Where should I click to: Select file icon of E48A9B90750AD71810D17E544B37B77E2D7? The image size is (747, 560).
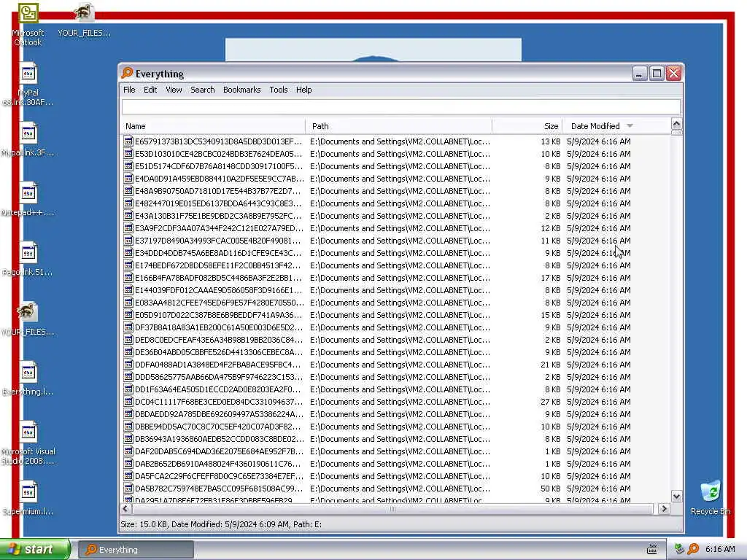pos(128,190)
